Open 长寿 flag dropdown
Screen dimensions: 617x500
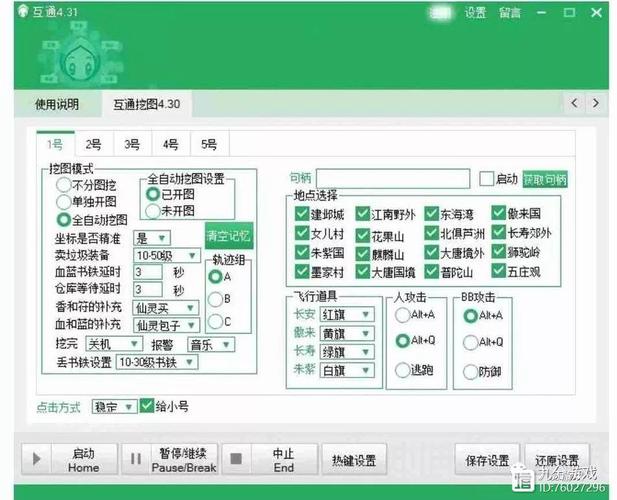pos(347,352)
